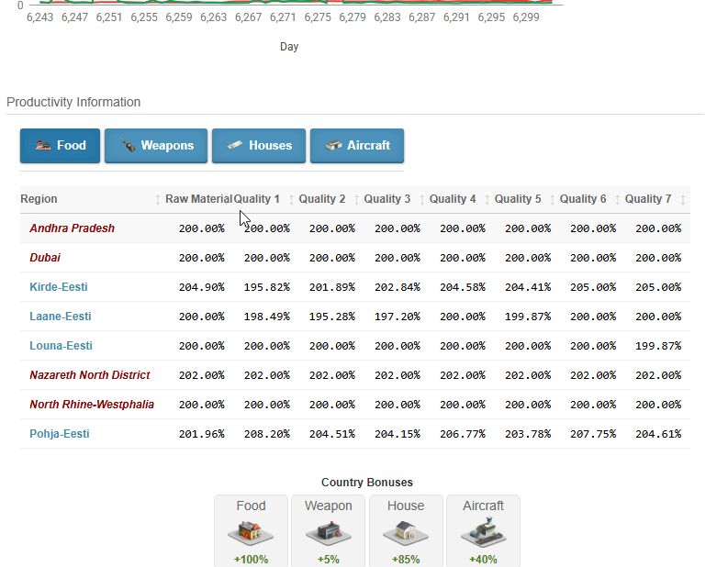Viewport: 728px width, 567px height.
Task: Visit Nazareth North District region page
Action: (x=90, y=375)
